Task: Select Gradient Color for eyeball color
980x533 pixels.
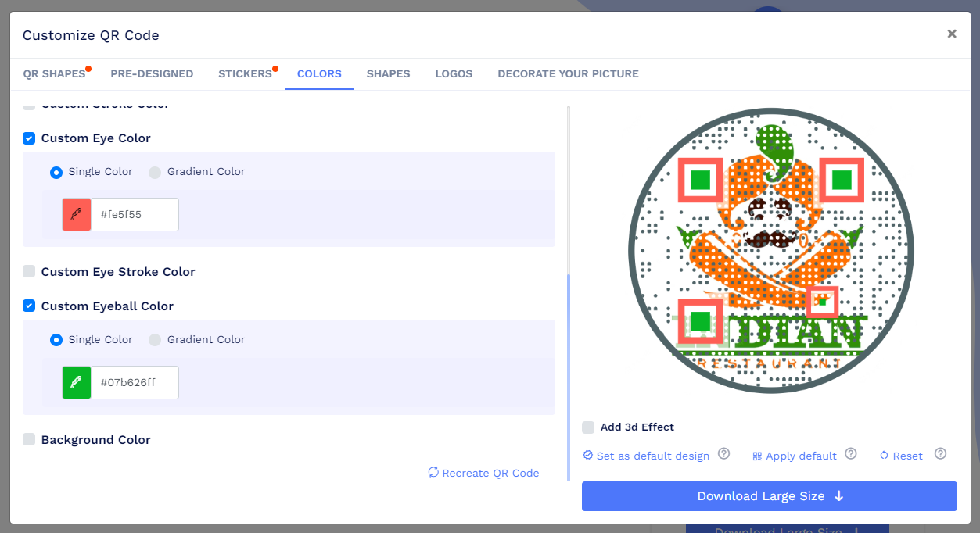Action: tap(155, 340)
